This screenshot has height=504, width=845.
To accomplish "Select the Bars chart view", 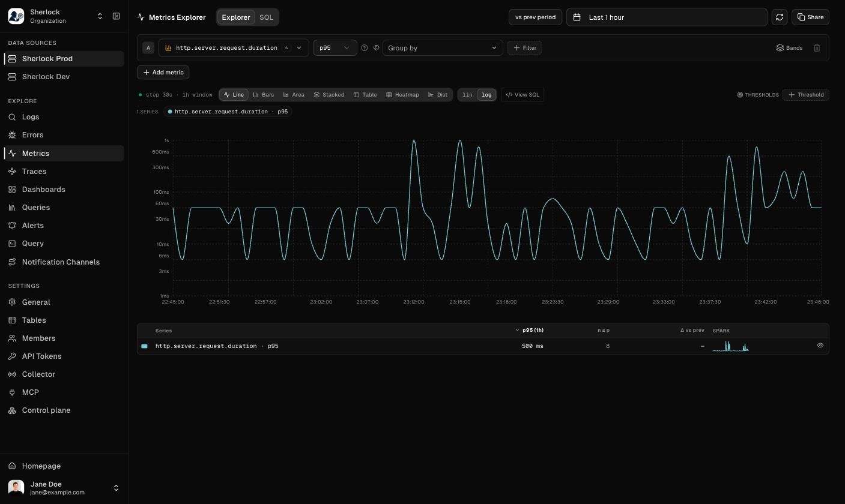I will click(x=264, y=95).
